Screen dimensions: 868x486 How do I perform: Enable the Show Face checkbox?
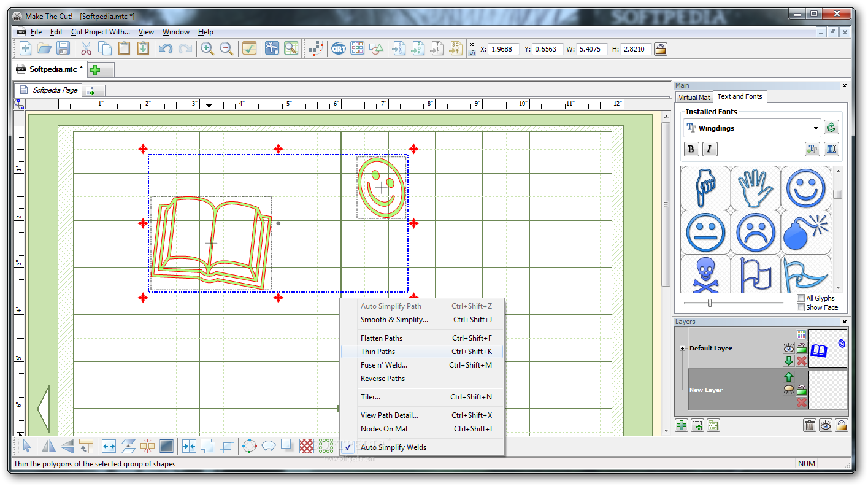coord(801,307)
